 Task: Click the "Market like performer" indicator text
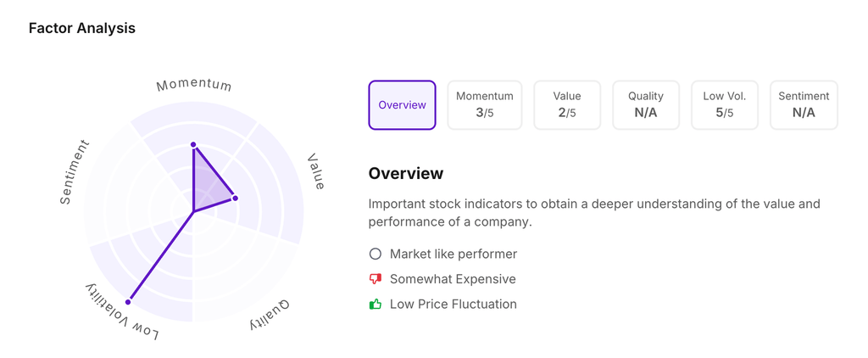point(453,254)
